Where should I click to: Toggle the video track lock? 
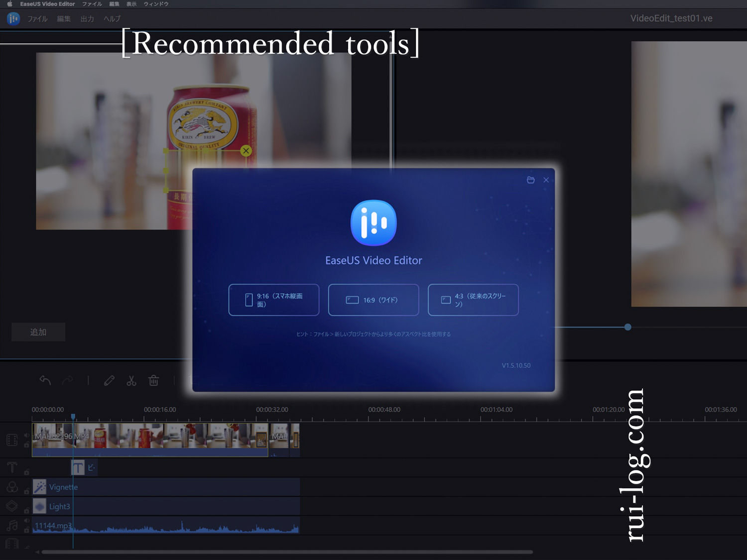point(26,445)
